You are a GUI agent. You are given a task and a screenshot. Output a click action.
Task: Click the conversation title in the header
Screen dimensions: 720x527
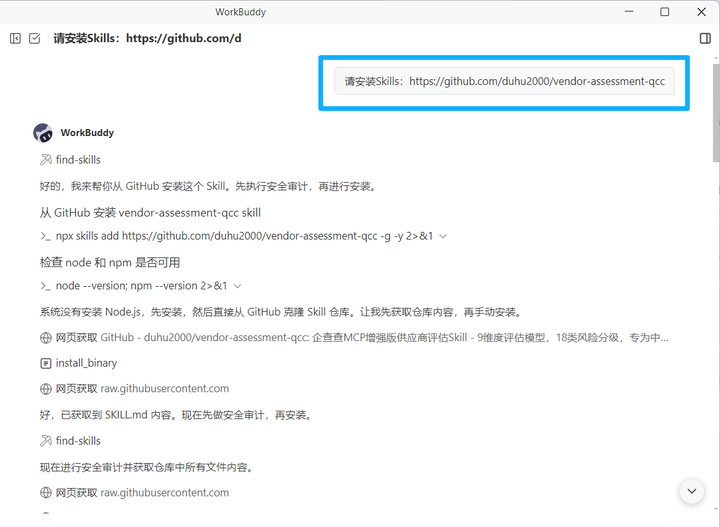click(x=147, y=38)
